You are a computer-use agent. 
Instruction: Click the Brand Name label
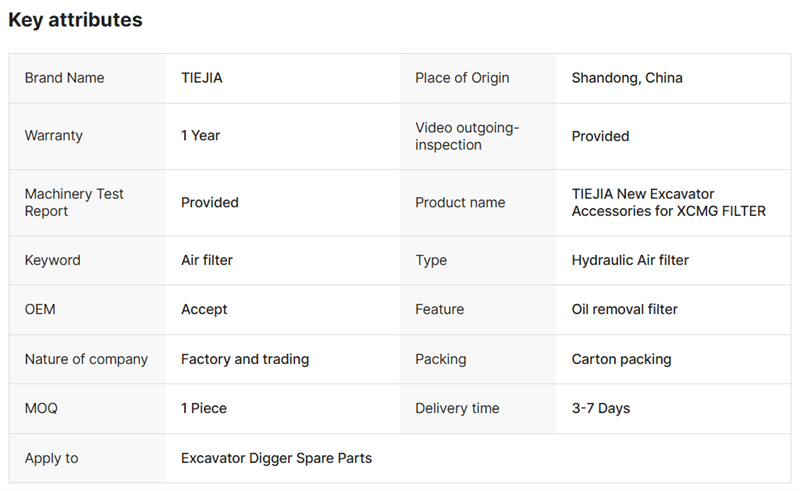(64, 78)
